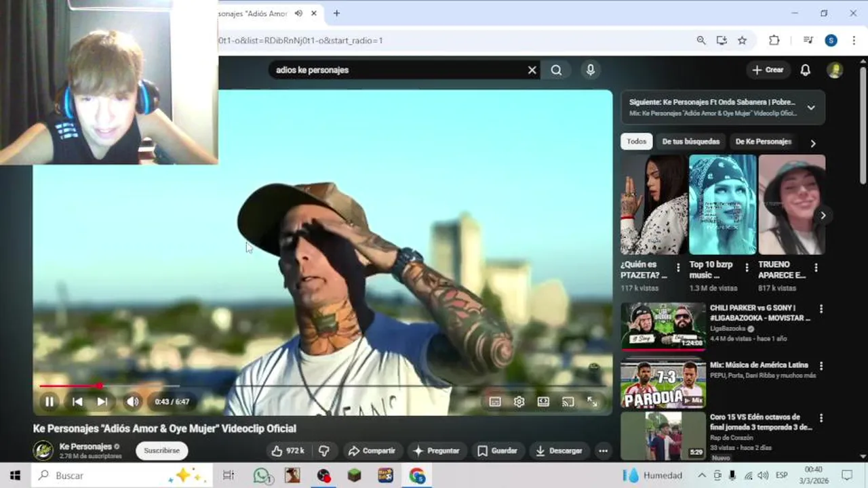Open Chrome extensions puzzle icon
This screenshot has height=488, width=868.
pyautogui.click(x=774, y=41)
